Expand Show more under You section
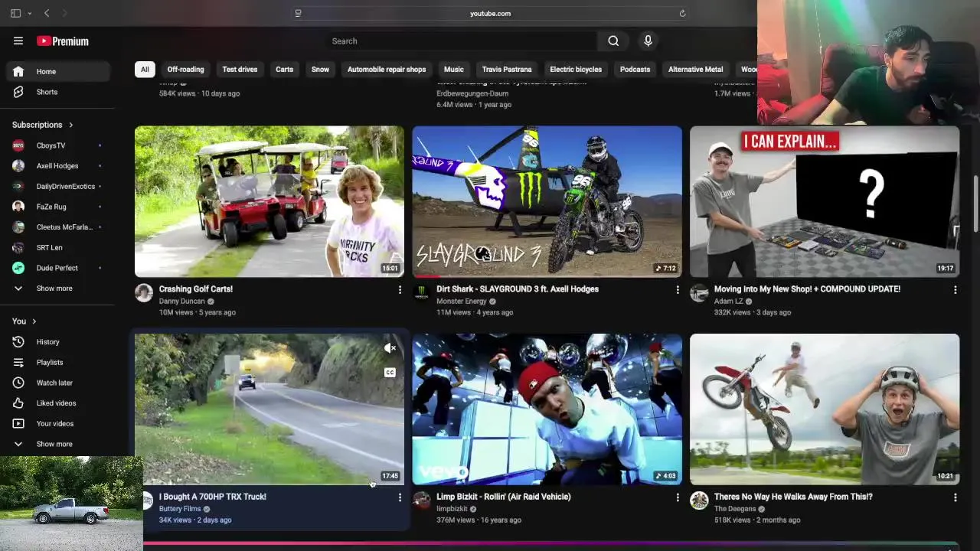The image size is (980, 551). (58, 444)
